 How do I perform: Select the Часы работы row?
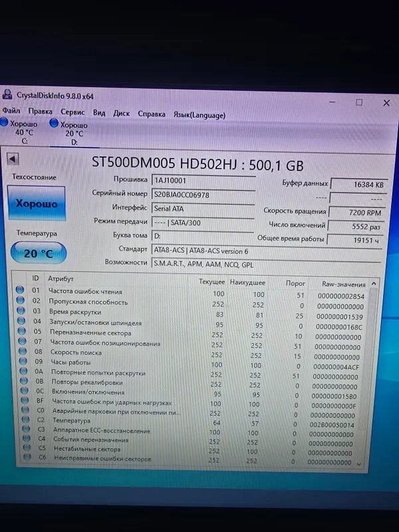[x=192, y=364]
